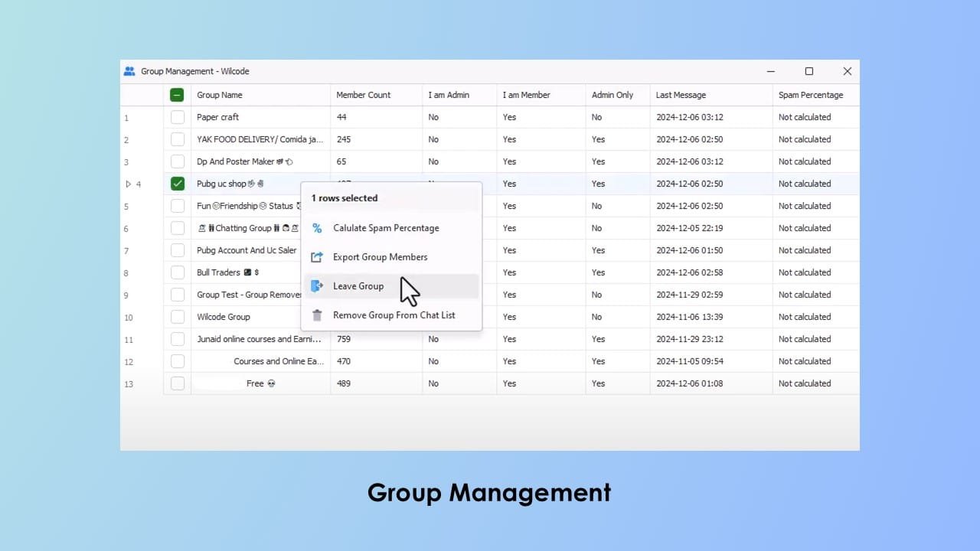This screenshot has height=551, width=980.
Task: Check the Paper craft row checkbox
Action: pos(178,117)
